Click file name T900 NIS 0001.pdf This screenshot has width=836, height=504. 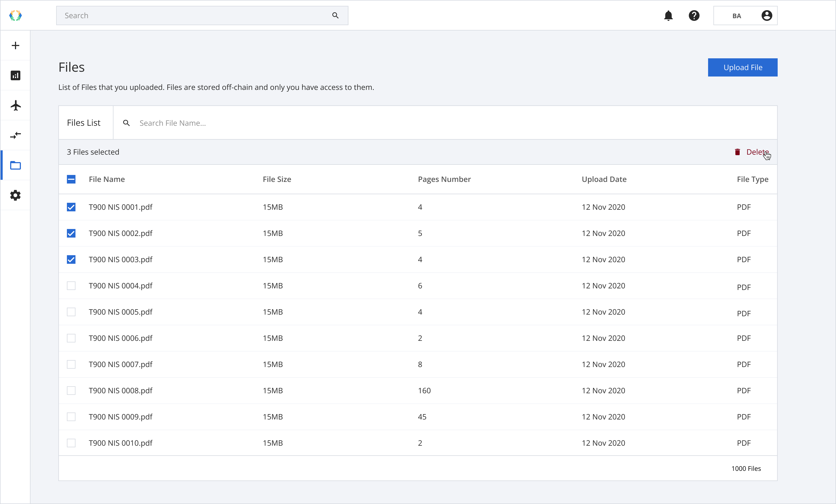click(x=120, y=207)
